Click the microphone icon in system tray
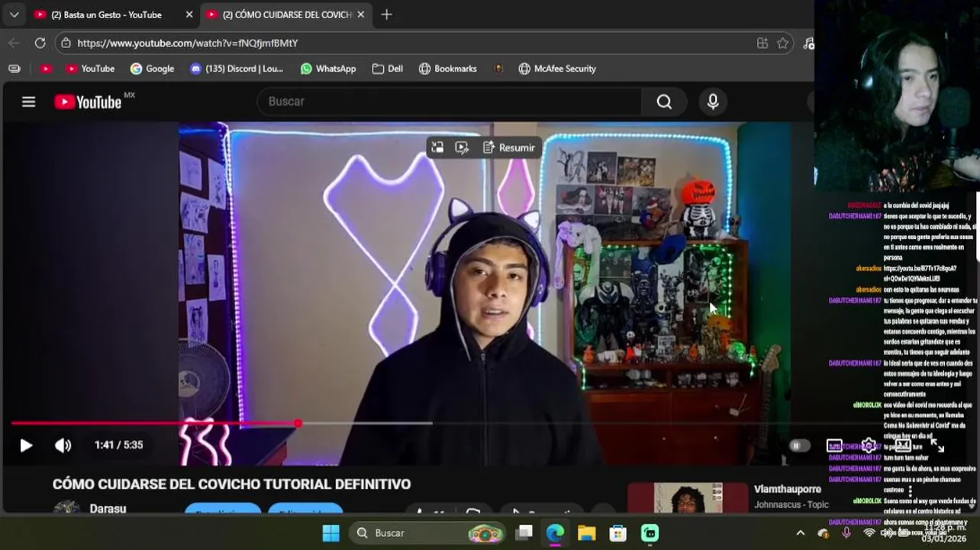 click(846, 533)
